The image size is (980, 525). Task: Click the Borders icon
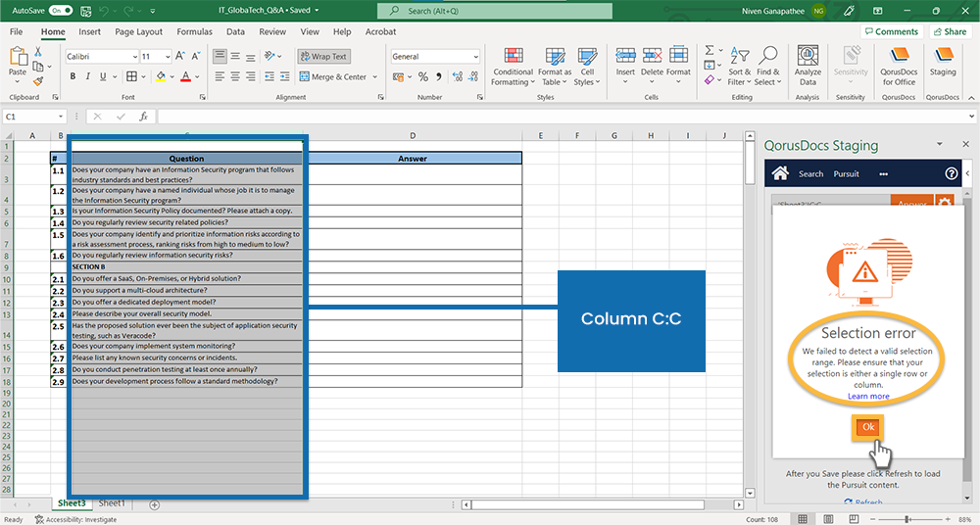131,76
